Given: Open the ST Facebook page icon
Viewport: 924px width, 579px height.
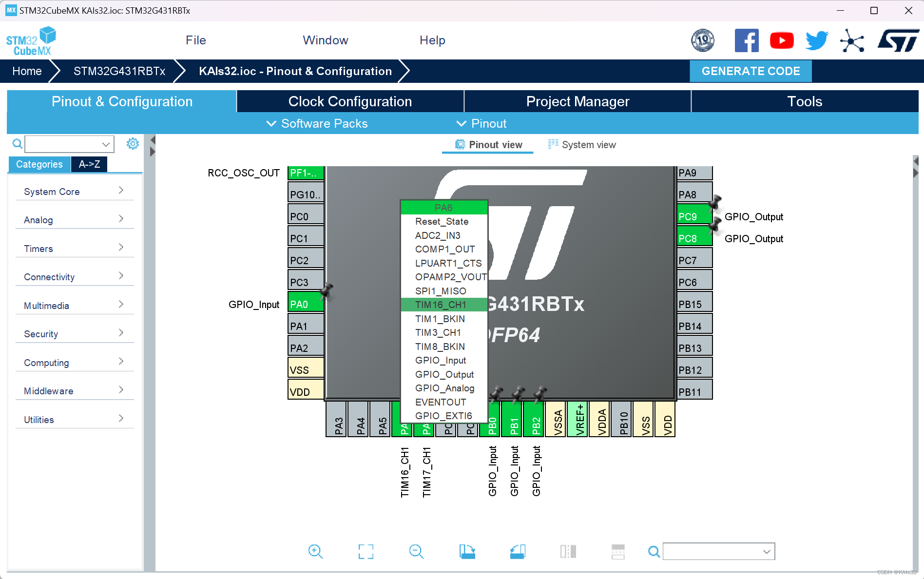Looking at the screenshot, I should (747, 40).
